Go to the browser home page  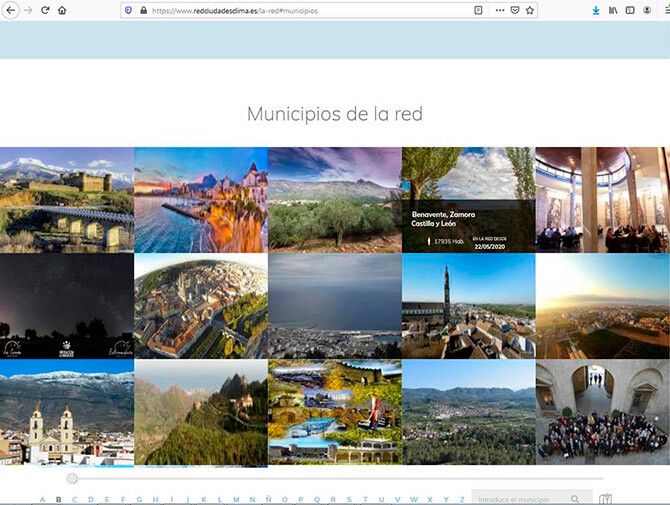[62, 10]
